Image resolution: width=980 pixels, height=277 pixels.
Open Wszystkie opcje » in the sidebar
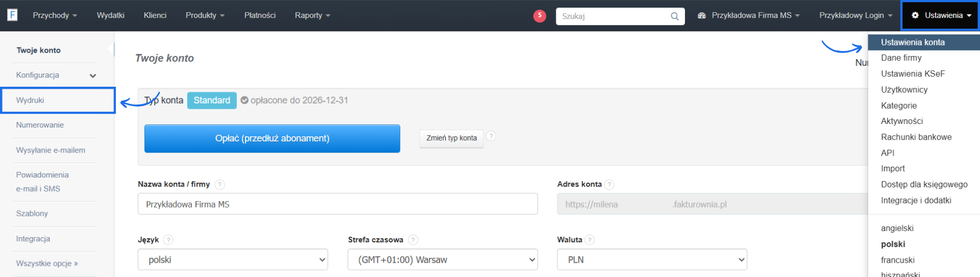click(x=47, y=264)
